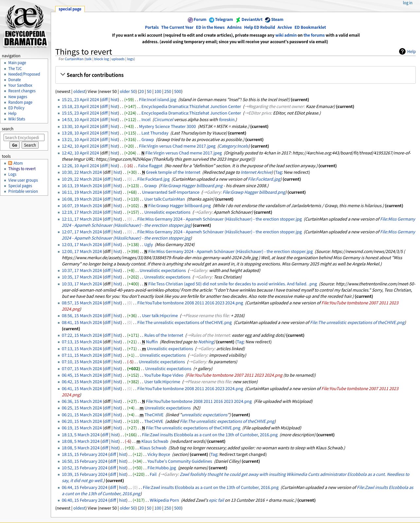This screenshot has height=523, width=420.
Task: Open the Klaus Schwab stub tag edit link
Action: pyautogui.click(x=153, y=448)
